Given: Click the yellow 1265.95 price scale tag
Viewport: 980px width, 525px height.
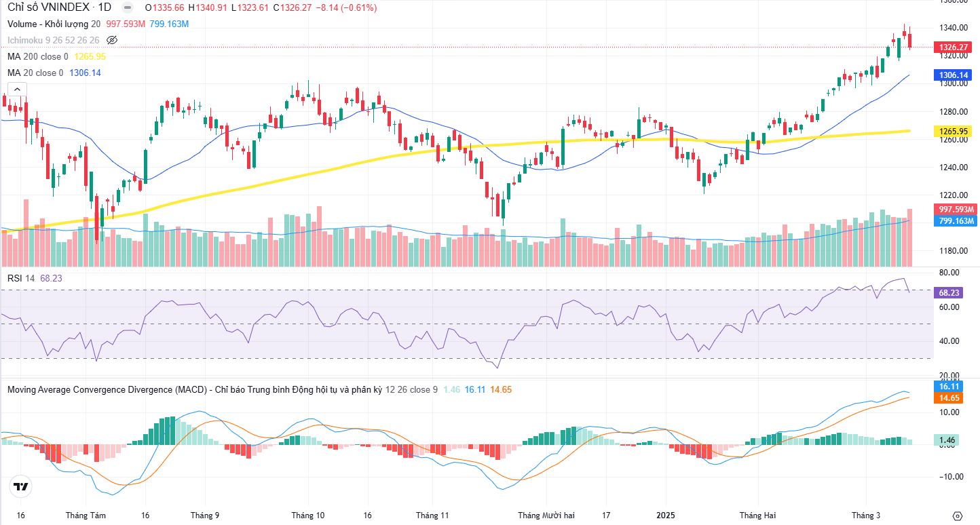Looking at the screenshot, I should click(x=954, y=130).
